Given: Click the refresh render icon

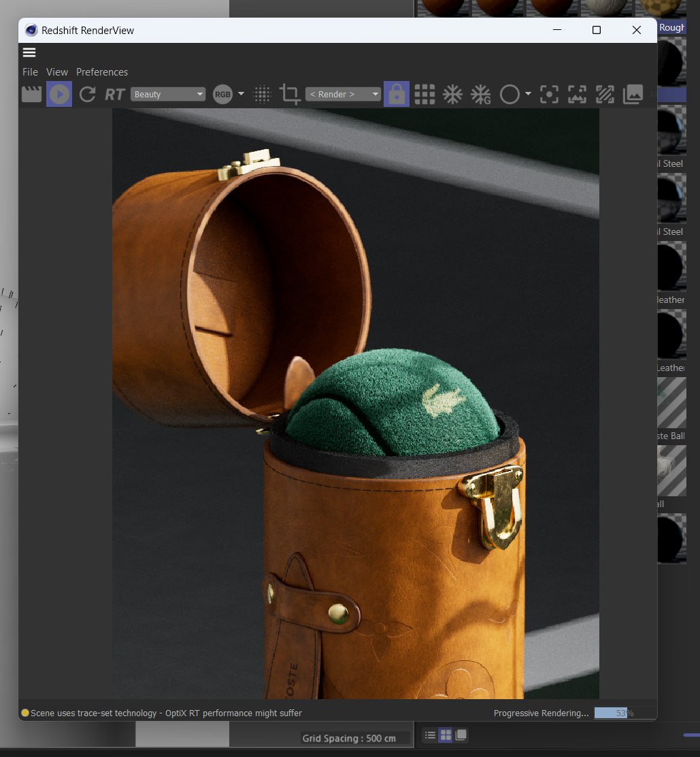Looking at the screenshot, I should 87,94.
